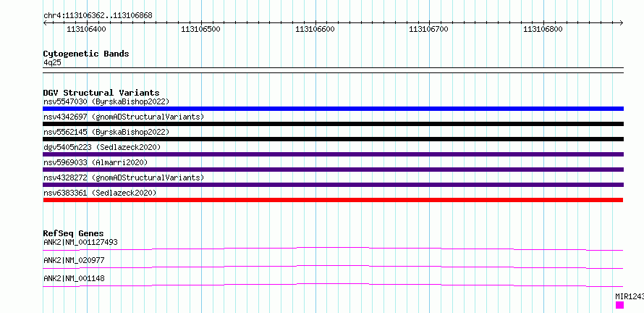644x313 pixels.
Task: Click ruler position 113106700
Action: [x=429, y=29]
